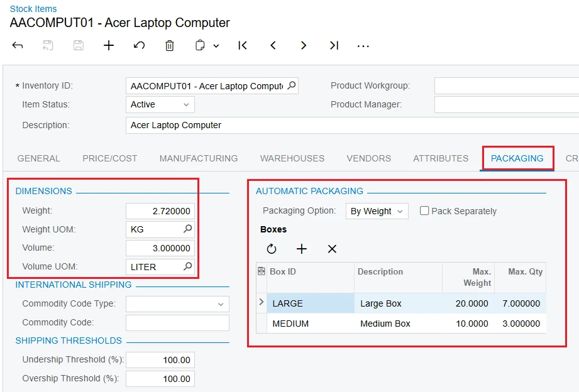
Task: Open the clipboard dropdown arrow
Action: point(216,46)
